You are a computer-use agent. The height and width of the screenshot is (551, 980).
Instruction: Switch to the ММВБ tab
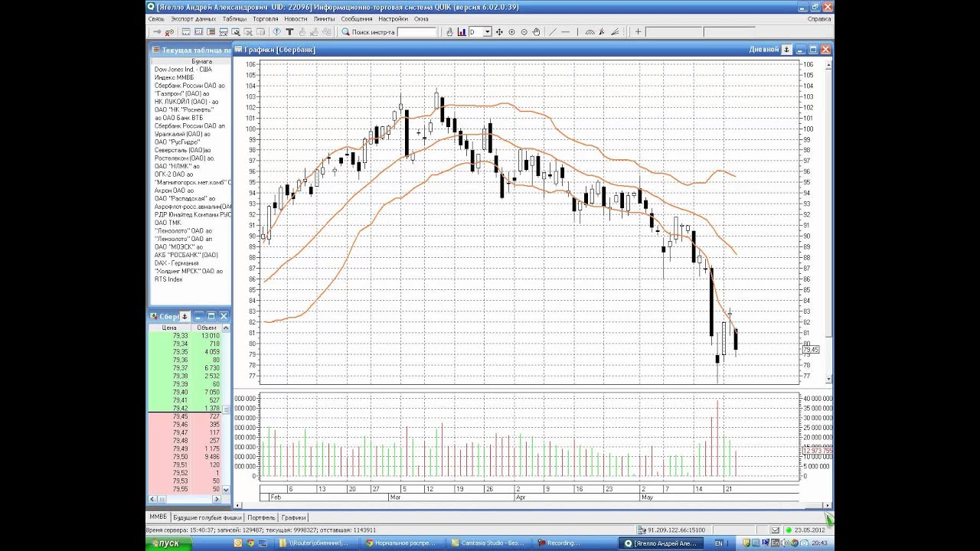(158, 517)
